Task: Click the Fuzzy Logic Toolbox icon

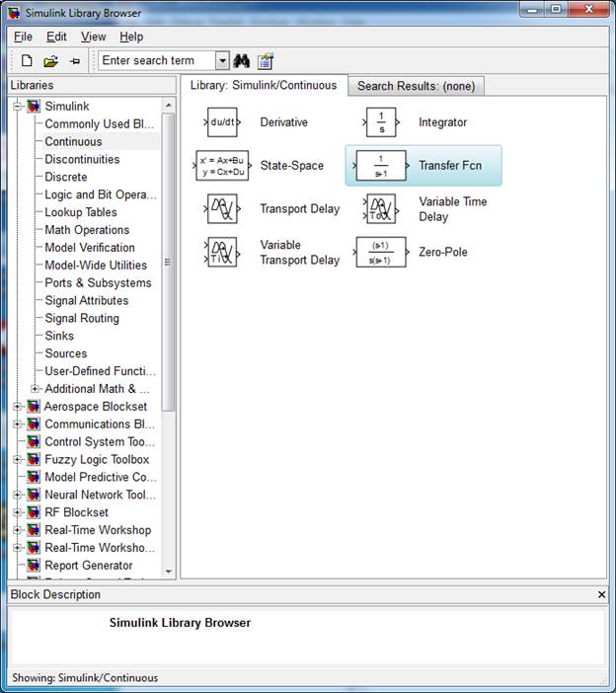Action: 34,459
